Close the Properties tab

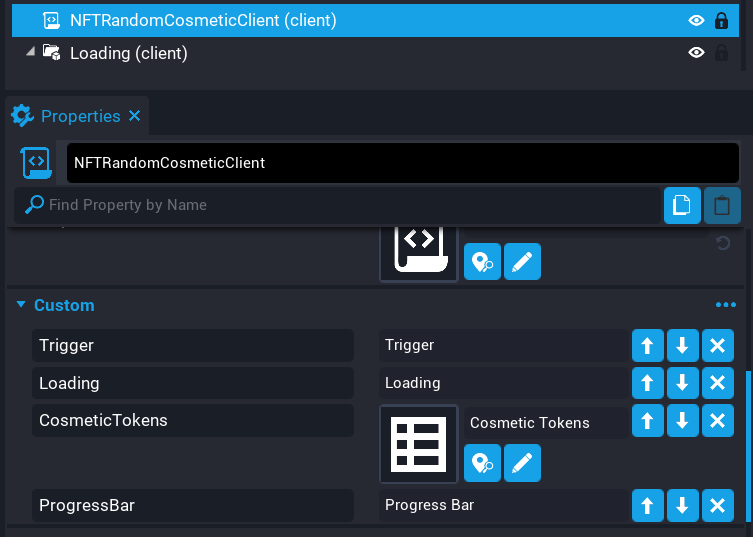coord(135,117)
